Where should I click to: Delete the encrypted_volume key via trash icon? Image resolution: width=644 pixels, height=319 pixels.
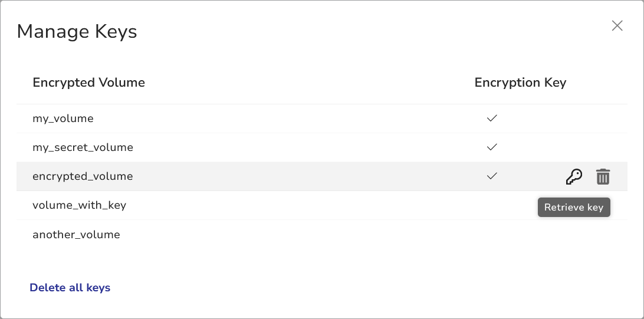click(x=603, y=177)
